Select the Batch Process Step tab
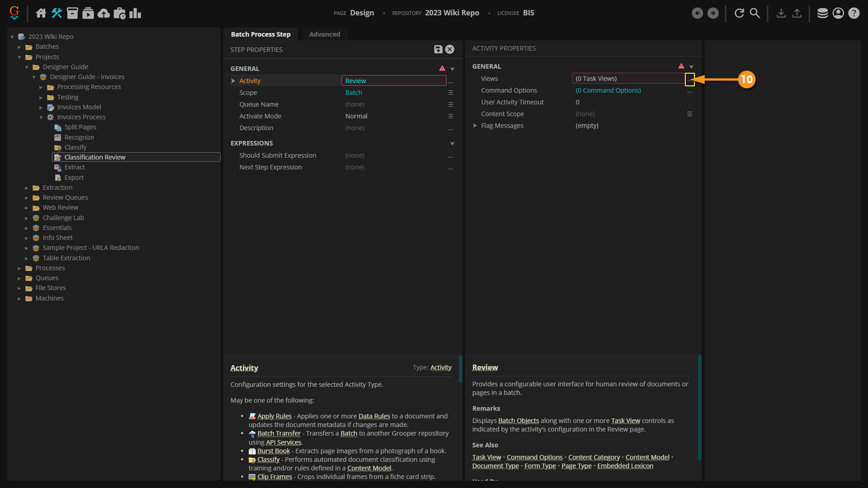This screenshot has height=488, width=868. (260, 34)
